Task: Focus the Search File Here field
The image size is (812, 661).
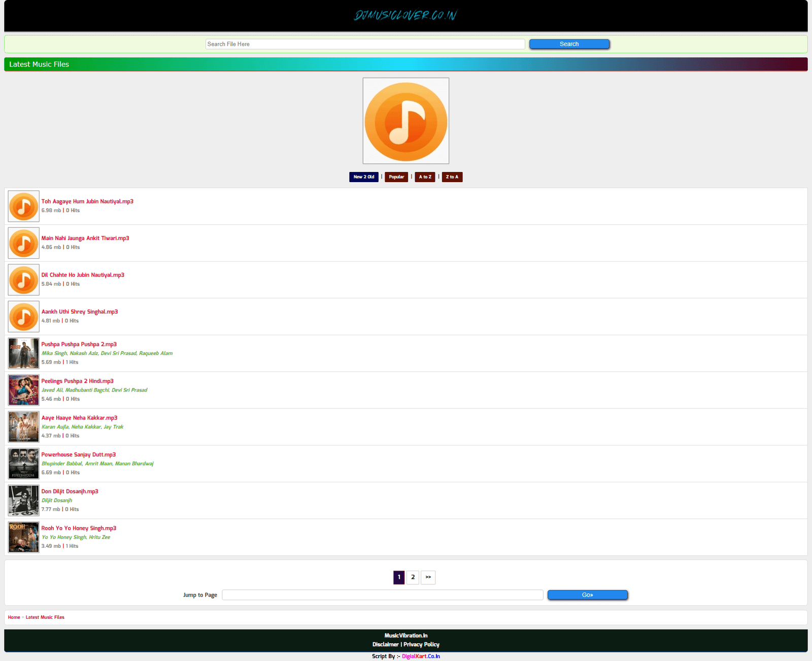Action: (x=365, y=44)
